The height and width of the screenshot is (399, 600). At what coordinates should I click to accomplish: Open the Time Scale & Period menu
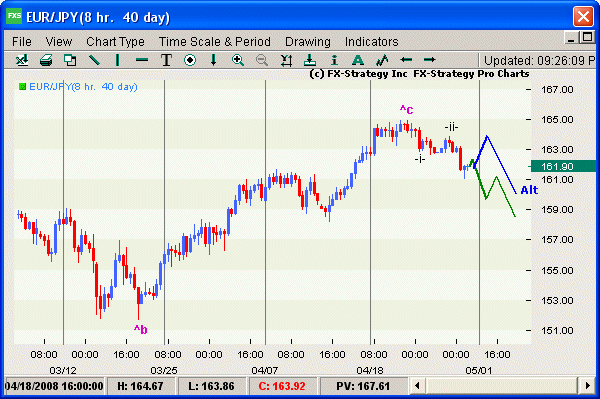(x=215, y=41)
